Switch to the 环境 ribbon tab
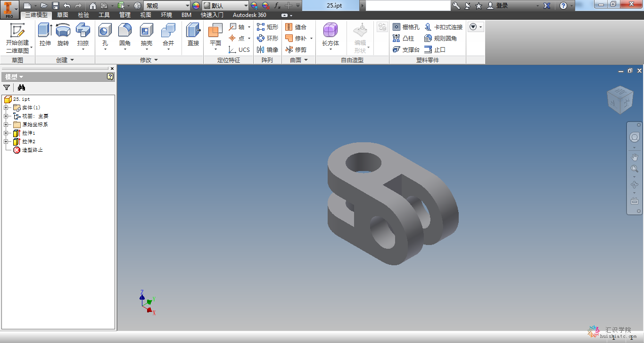Image resolution: width=644 pixels, height=343 pixels. click(166, 15)
